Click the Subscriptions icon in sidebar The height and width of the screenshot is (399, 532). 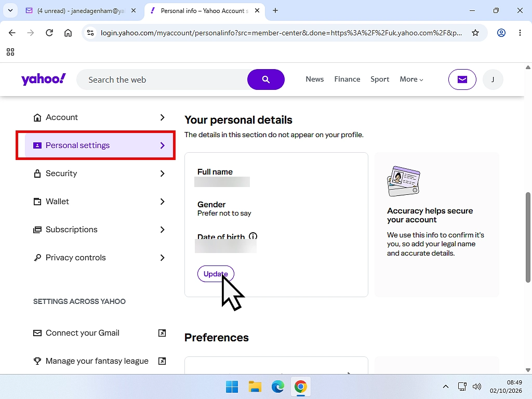[x=37, y=230]
